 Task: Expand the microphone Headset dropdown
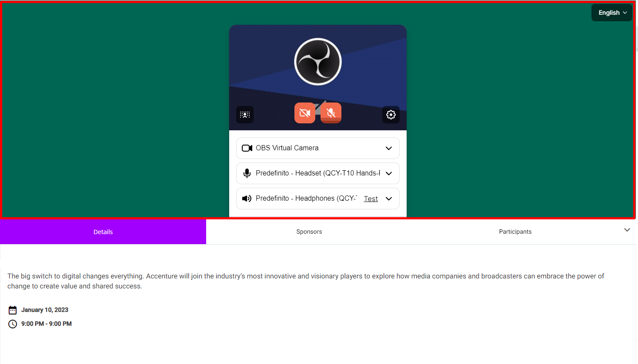coord(318,173)
